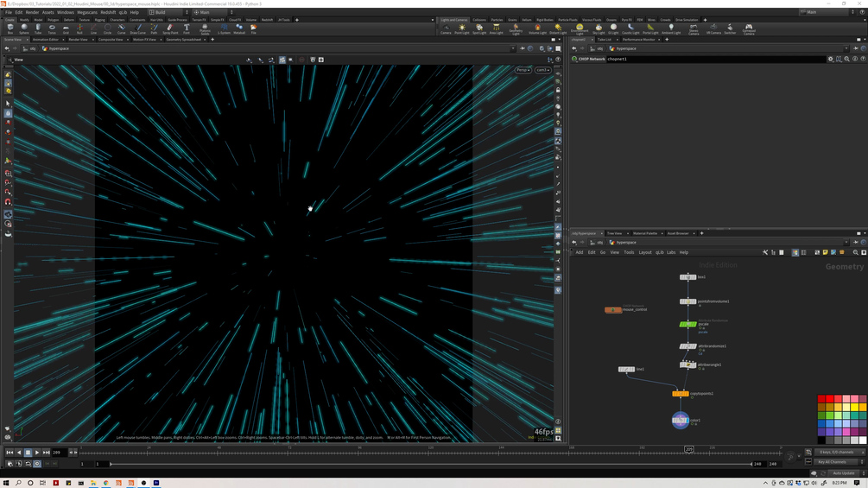Add a Camera from the shelf
868x488 pixels.
coord(446,29)
